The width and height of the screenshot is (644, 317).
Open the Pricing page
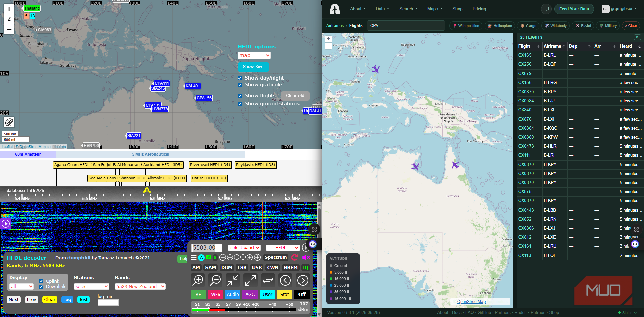point(479,9)
